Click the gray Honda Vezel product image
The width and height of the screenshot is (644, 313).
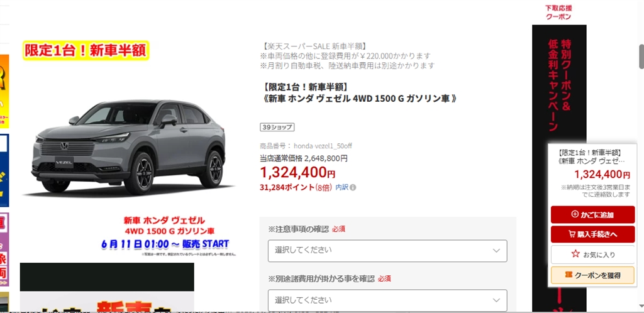pyautogui.click(x=130, y=148)
